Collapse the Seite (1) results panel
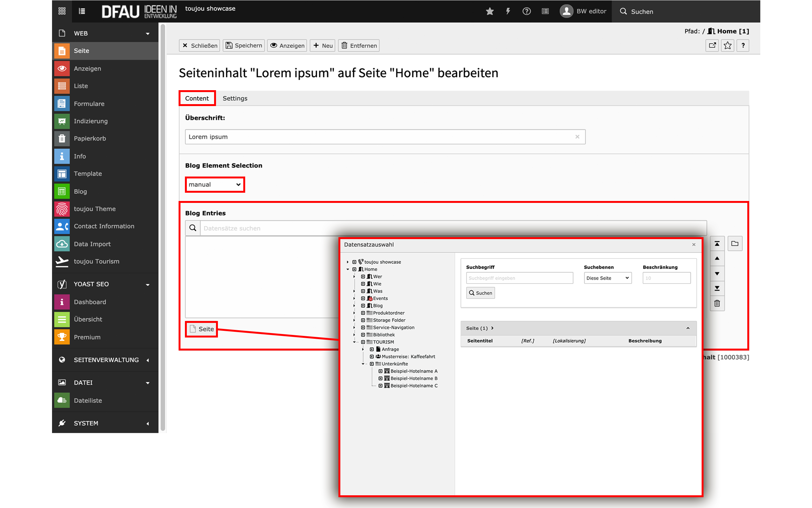 click(688, 328)
